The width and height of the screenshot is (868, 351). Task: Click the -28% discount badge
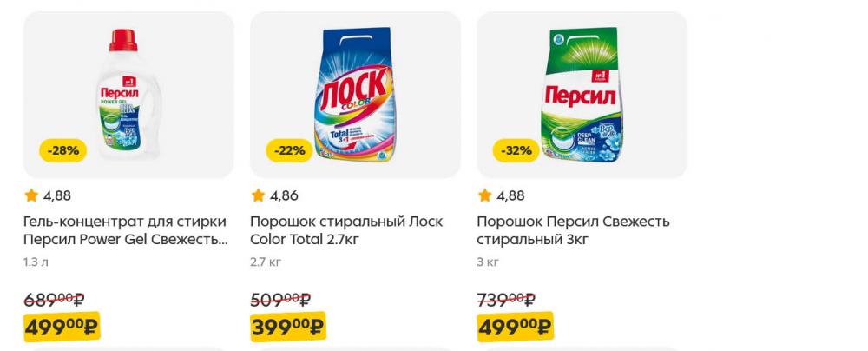(63, 150)
